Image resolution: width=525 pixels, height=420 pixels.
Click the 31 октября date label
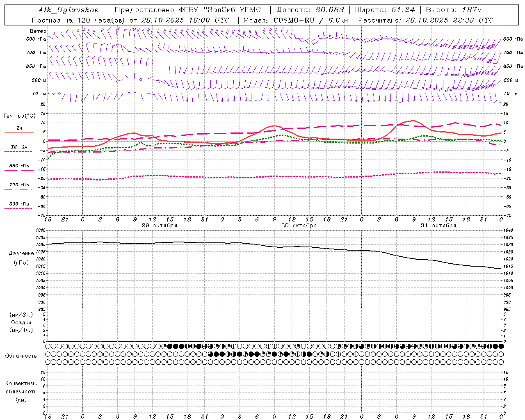(438, 226)
